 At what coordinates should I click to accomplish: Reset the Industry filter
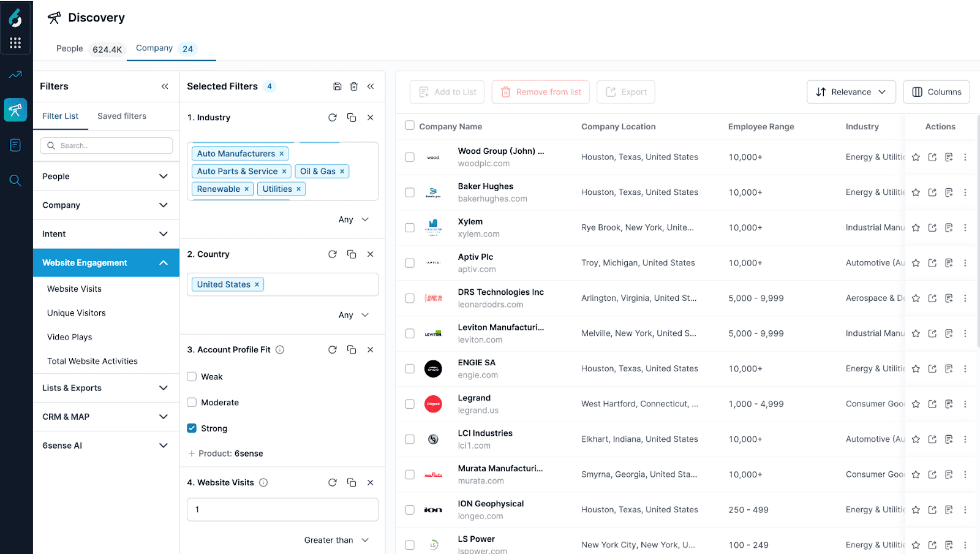(x=333, y=118)
